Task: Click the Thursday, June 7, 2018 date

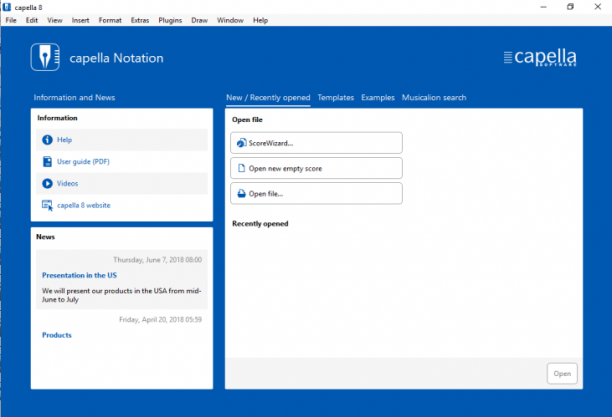Action: [157, 260]
